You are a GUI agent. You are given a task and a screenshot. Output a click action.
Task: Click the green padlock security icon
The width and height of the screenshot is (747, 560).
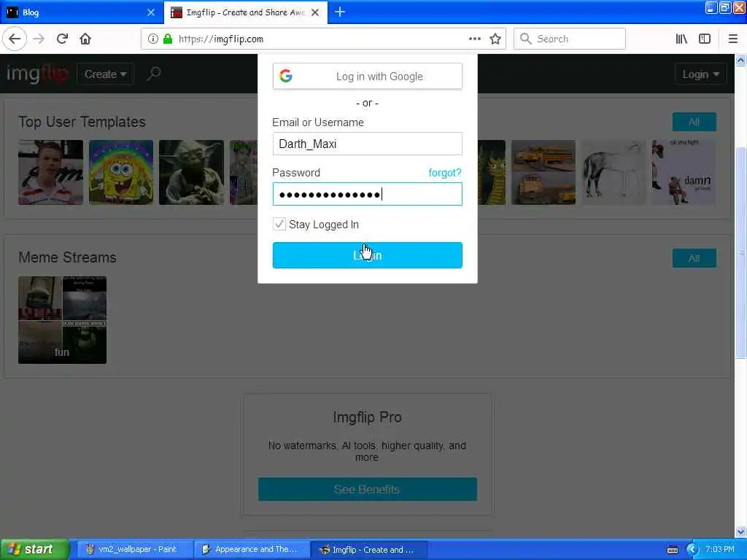168,39
